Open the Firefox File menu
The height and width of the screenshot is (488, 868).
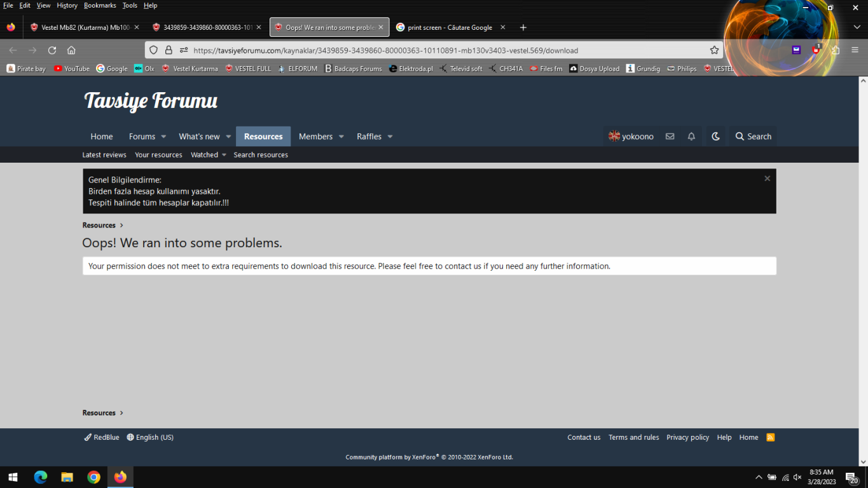point(8,5)
